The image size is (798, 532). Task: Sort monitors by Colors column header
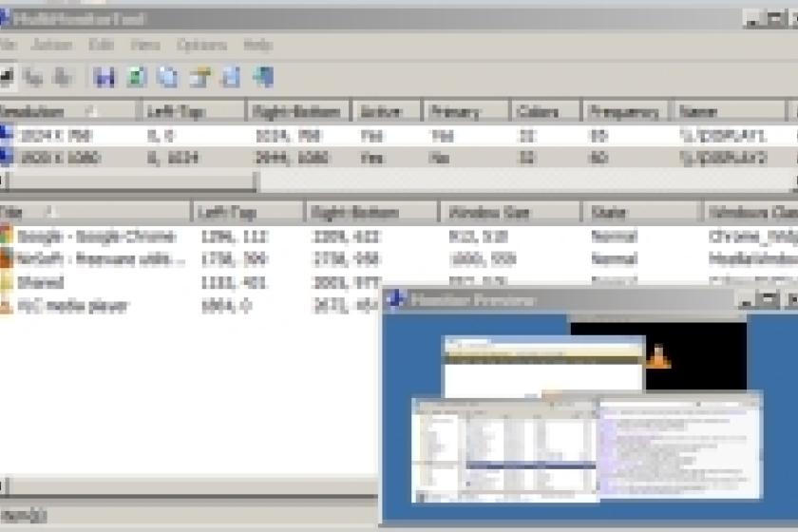[545, 111]
